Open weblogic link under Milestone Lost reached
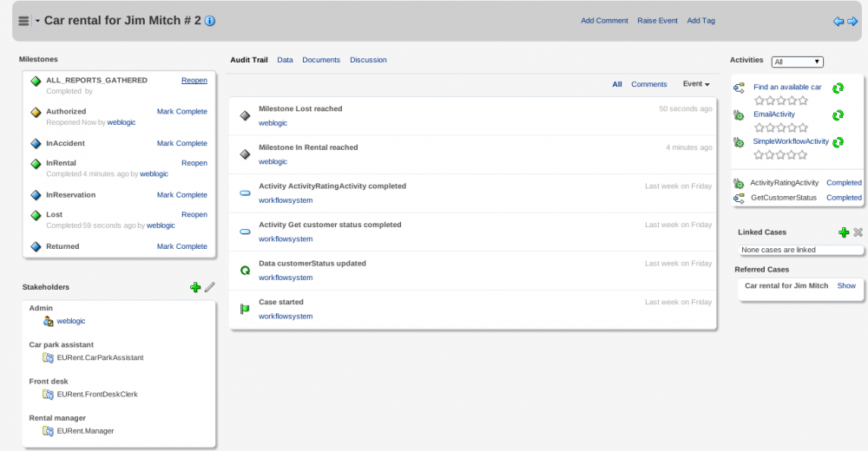This screenshot has height=451, width=868. tap(273, 123)
